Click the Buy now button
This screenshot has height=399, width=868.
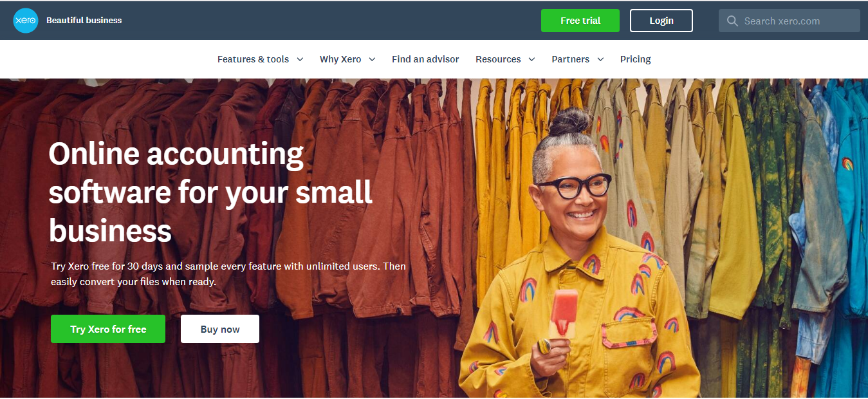tap(220, 329)
